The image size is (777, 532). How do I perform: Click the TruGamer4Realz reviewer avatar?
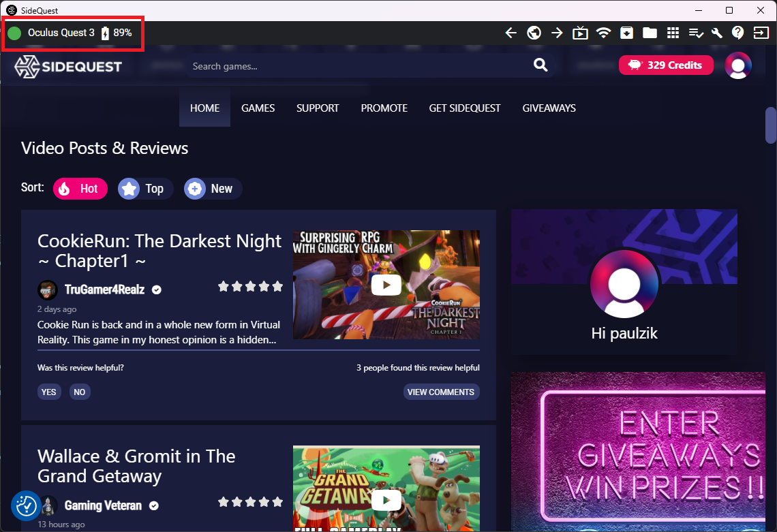pyautogui.click(x=48, y=290)
